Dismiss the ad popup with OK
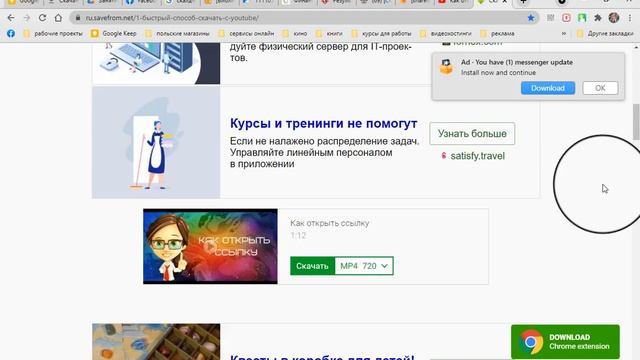640x360 pixels. (600, 88)
